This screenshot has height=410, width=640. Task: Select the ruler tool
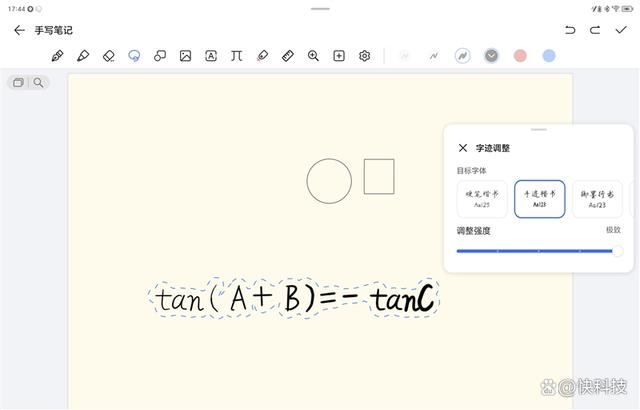pyautogui.click(x=288, y=56)
